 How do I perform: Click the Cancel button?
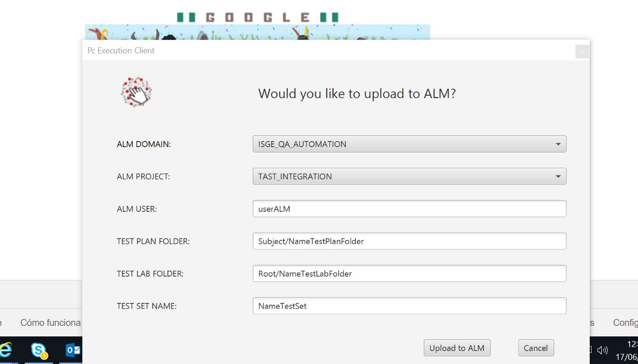pos(535,348)
